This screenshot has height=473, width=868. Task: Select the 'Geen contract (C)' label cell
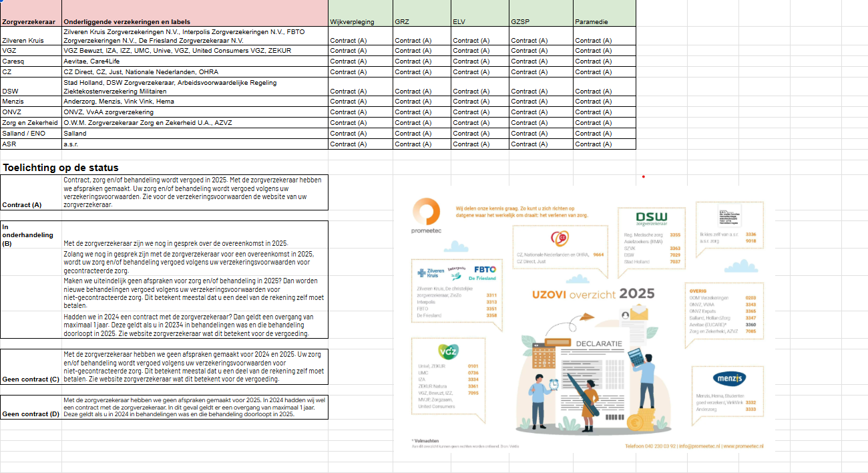(x=31, y=379)
